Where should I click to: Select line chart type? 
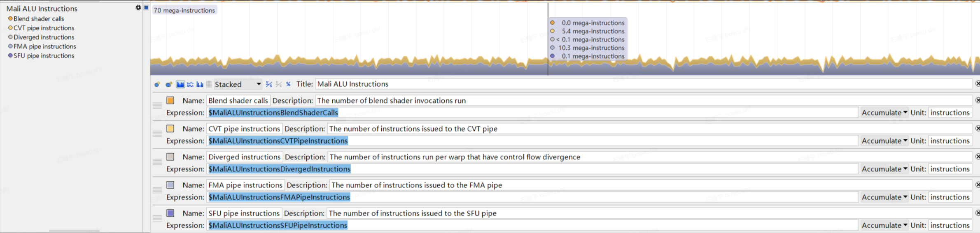(x=190, y=84)
